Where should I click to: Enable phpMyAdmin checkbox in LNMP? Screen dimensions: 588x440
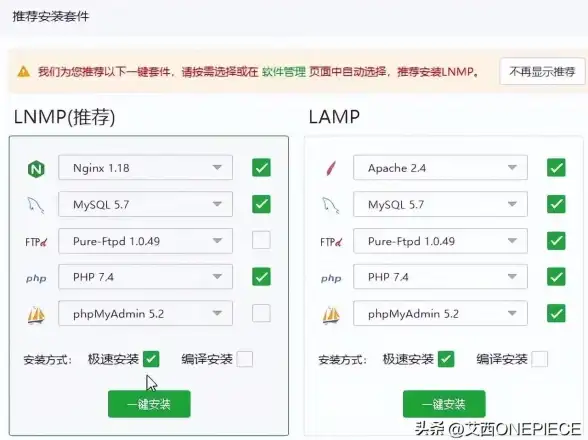click(261, 313)
